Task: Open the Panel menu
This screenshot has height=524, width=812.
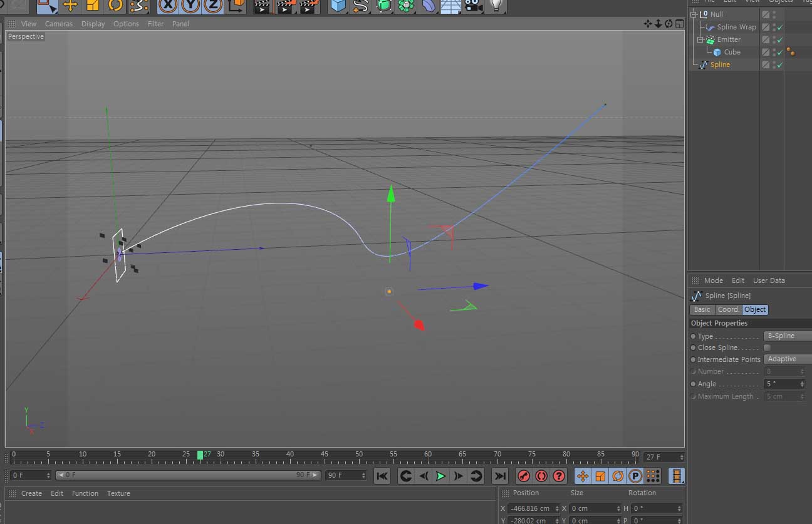Action: coord(180,24)
